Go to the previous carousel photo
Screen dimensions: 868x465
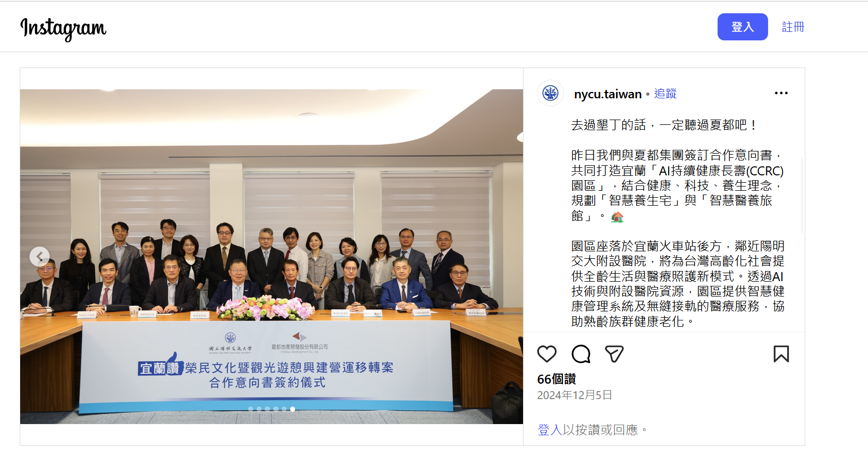pos(39,257)
